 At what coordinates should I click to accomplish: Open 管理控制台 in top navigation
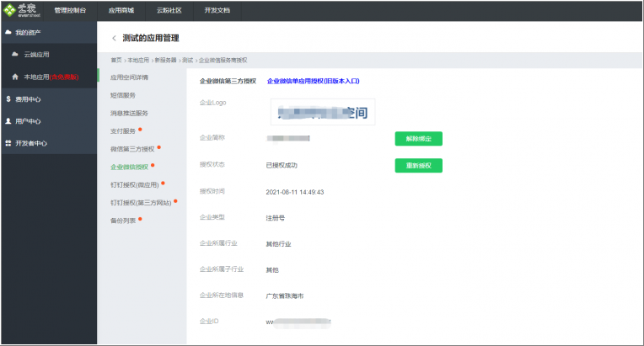pos(70,10)
